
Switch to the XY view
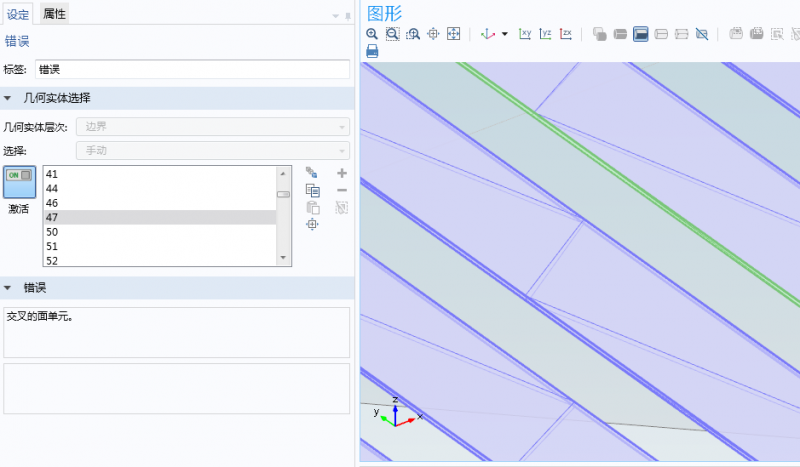pos(524,34)
